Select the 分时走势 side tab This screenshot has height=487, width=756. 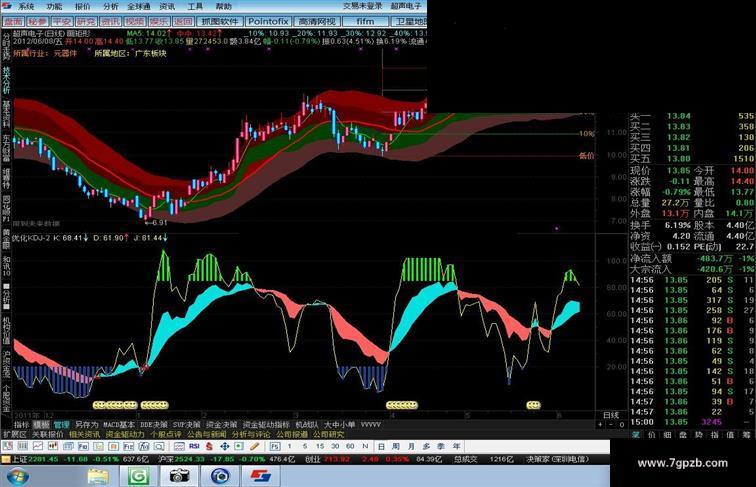coord(6,46)
